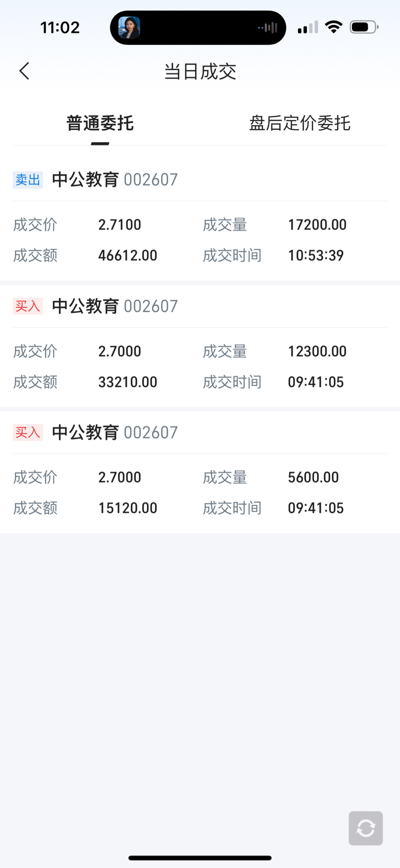Tap the second red 买入 tag
Image resolution: width=400 pixels, height=868 pixels.
pyautogui.click(x=28, y=432)
